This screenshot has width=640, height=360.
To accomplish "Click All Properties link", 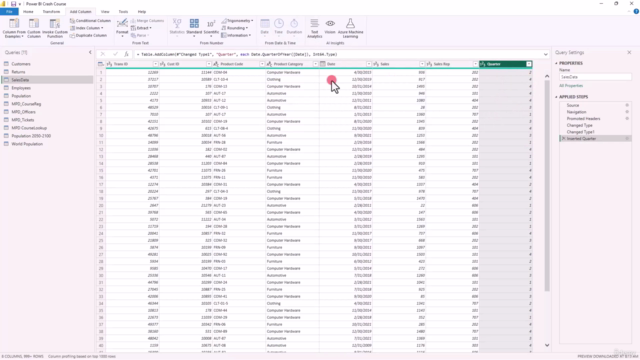I will pyautogui.click(x=571, y=86).
